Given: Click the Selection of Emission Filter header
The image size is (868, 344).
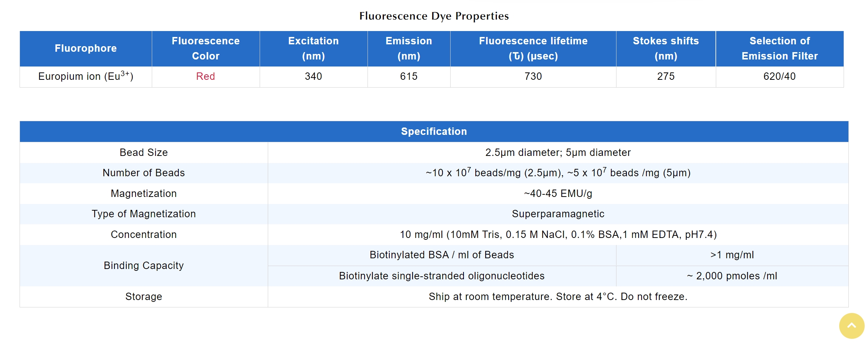Looking at the screenshot, I should pyautogui.click(x=779, y=48).
